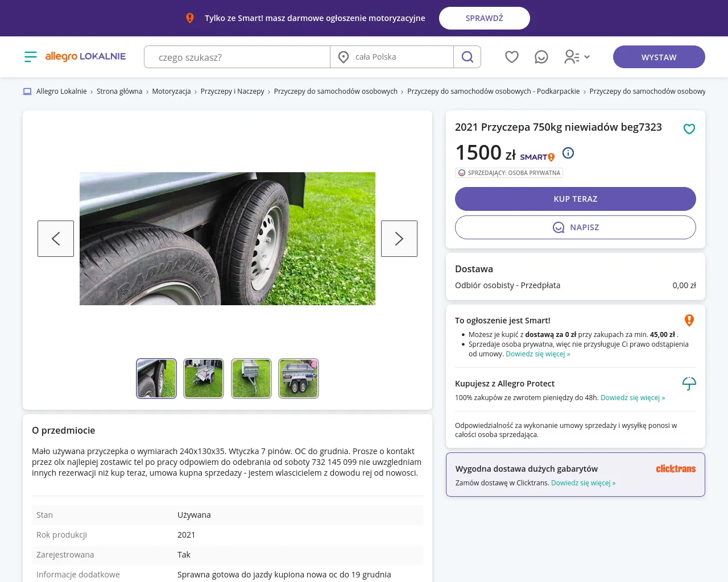Click the KUP TERAZ button
This screenshot has width=728, height=582.
tap(576, 199)
